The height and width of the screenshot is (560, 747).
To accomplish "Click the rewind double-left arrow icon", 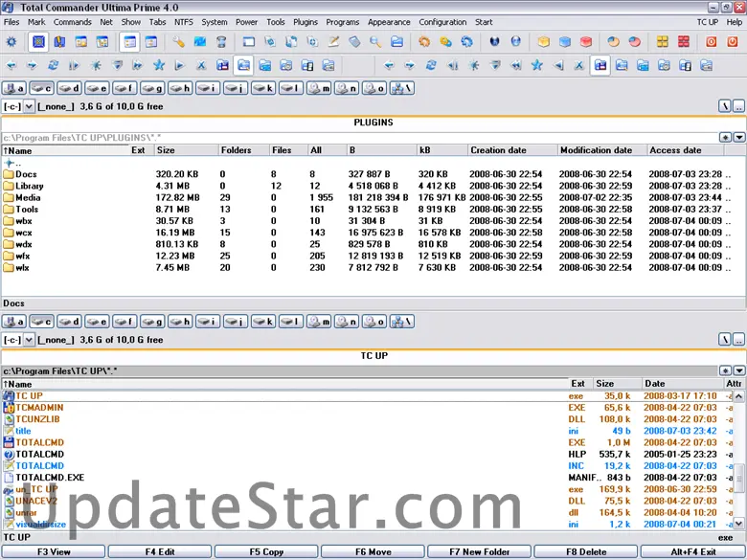I will pyautogui.click(x=516, y=65).
